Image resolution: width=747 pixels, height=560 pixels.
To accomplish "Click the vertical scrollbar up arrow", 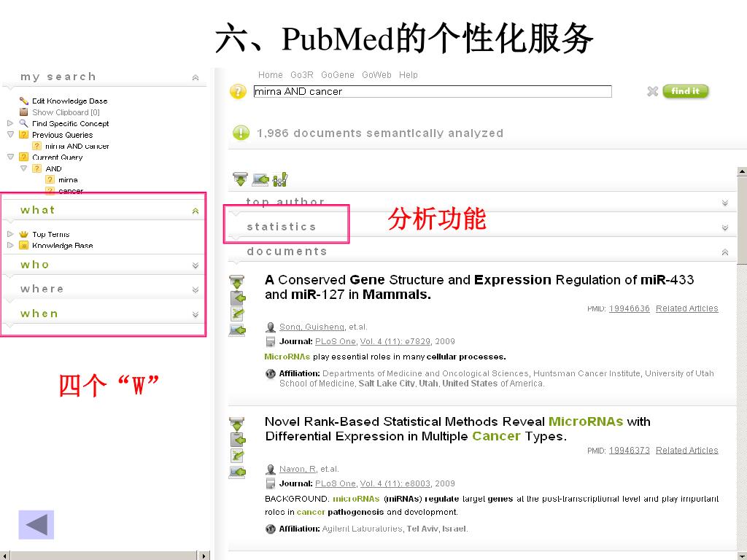I will pyautogui.click(x=742, y=171).
